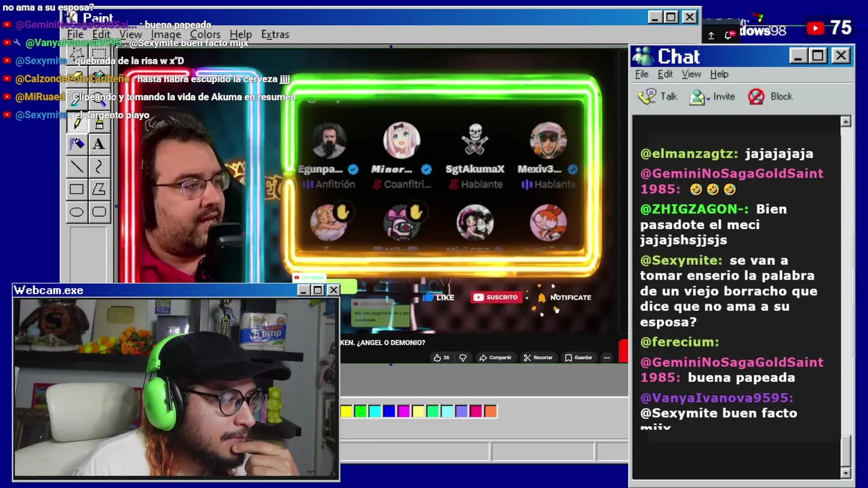Click the thumbs-down dislike icon
The width and height of the screenshot is (868, 488).
pos(463,358)
